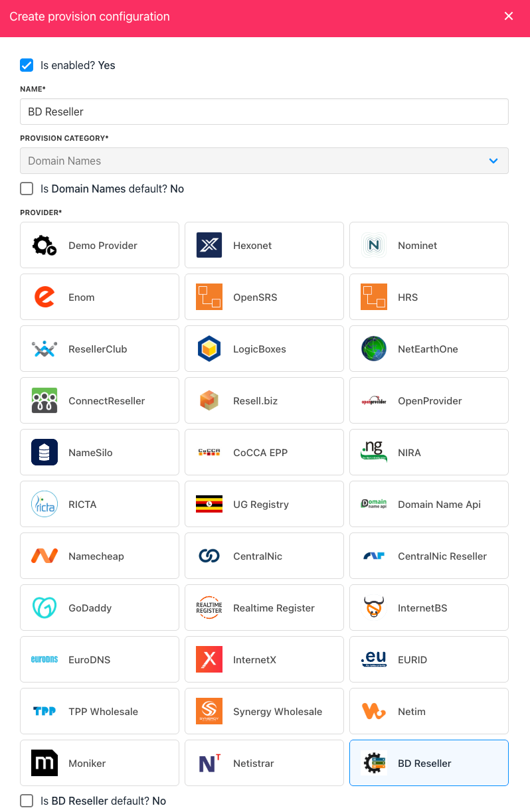This screenshot has height=812, width=530.
Task: Click the NIRA .ng logo
Action: click(x=374, y=453)
